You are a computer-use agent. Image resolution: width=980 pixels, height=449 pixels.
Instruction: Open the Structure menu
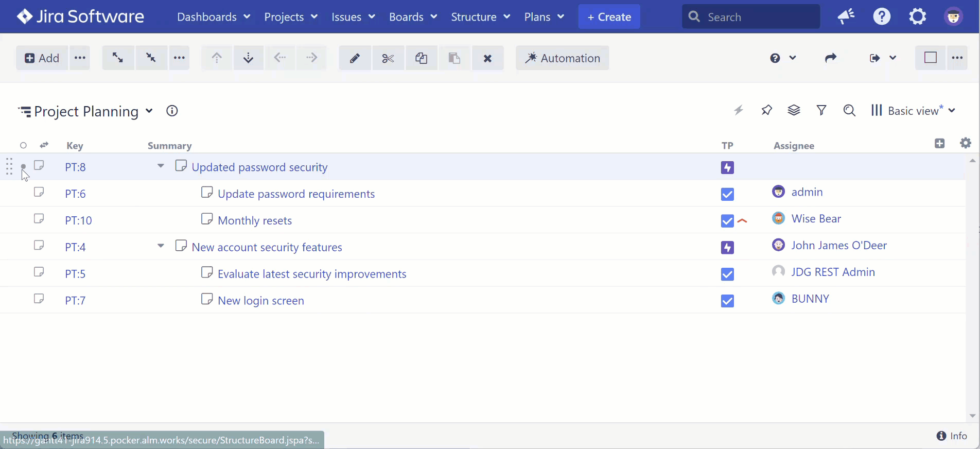[480, 17]
